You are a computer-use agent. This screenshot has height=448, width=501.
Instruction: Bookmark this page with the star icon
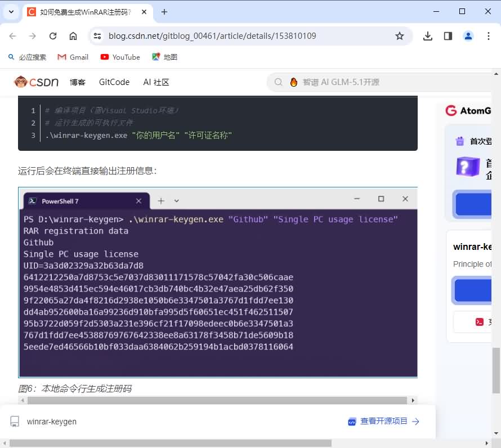point(400,36)
